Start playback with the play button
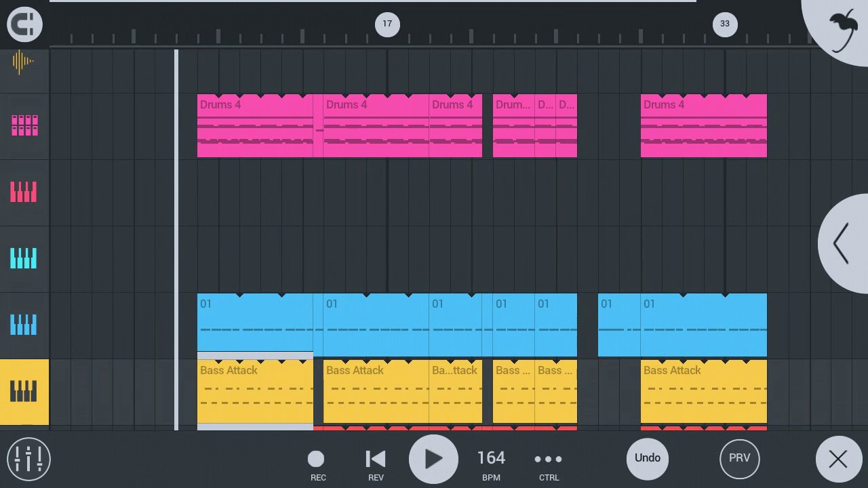Viewport: 868px width, 488px height. click(x=433, y=459)
